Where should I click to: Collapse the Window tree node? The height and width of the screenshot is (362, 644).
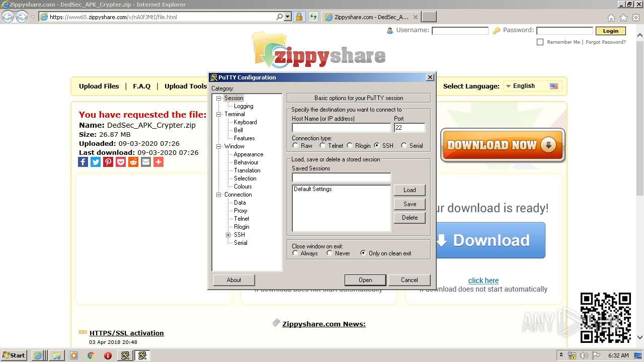click(x=218, y=146)
